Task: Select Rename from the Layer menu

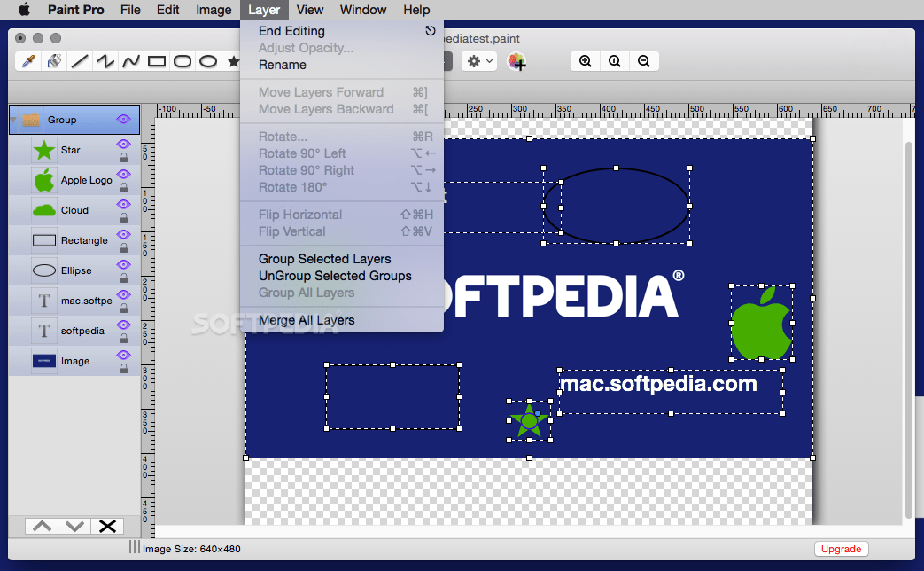Action: point(283,65)
